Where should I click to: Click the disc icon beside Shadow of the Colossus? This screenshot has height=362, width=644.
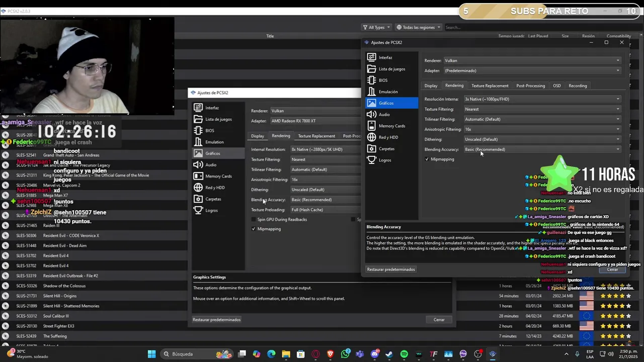point(5,286)
